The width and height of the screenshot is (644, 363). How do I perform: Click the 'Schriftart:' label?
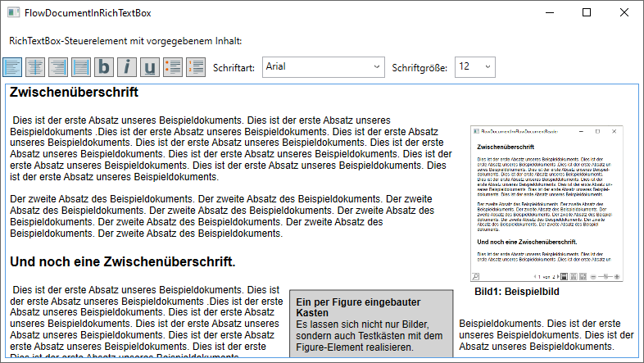234,68
